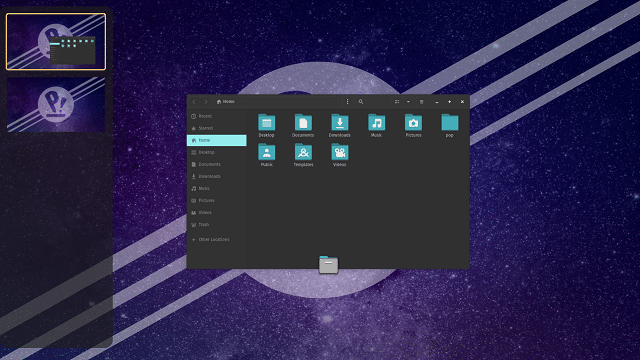Open the Downloads folder icon

[x=340, y=122]
